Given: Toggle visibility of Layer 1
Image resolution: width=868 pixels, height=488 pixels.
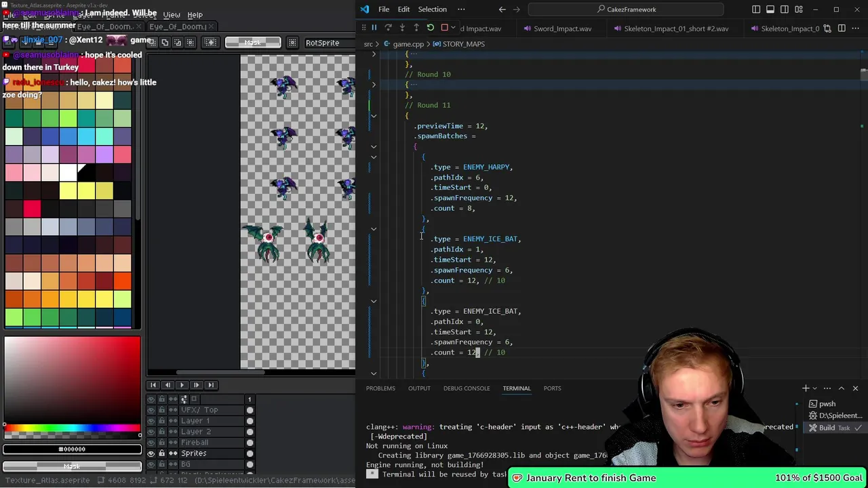Looking at the screenshot, I should (151, 421).
